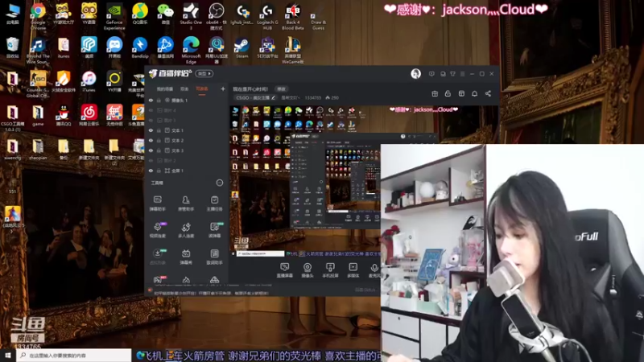Toggle visibility of 文本 3 layer
This screenshot has width=644, height=362.
[x=151, y=150]
